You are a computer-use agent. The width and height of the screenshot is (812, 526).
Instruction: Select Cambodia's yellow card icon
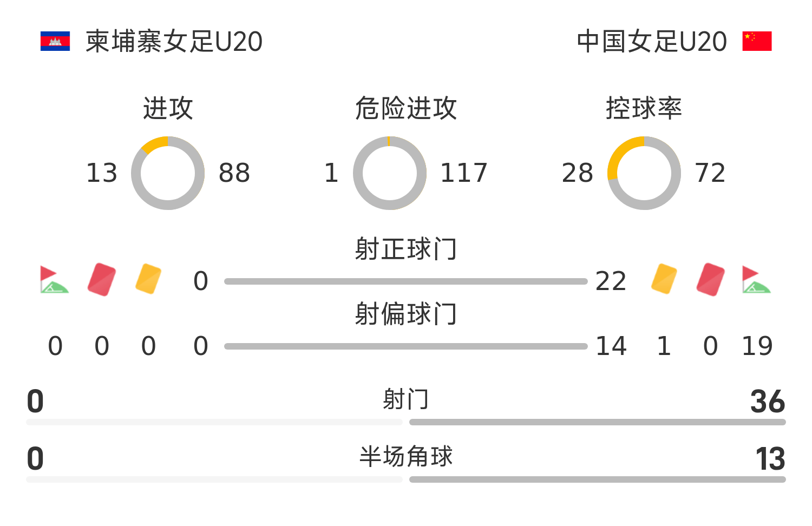(x=148, y=279)
